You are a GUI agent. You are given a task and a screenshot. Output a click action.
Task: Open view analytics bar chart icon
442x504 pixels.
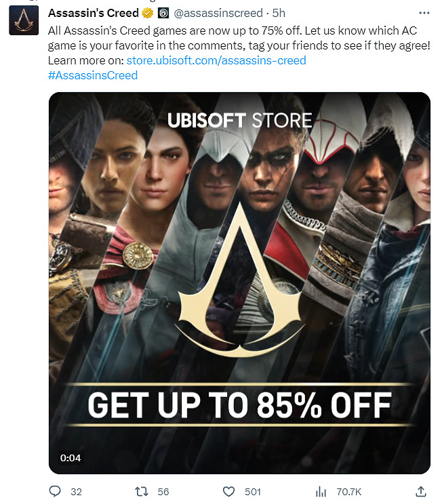point(321,491)
